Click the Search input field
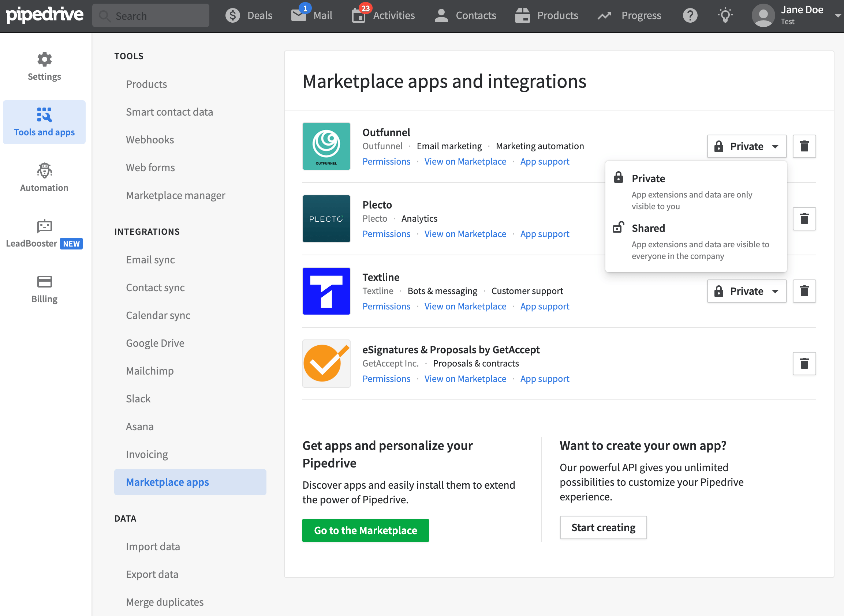Image resolution: width=844 pixels, height=616 pixels. pyautogui.click(x=151, y=15)
